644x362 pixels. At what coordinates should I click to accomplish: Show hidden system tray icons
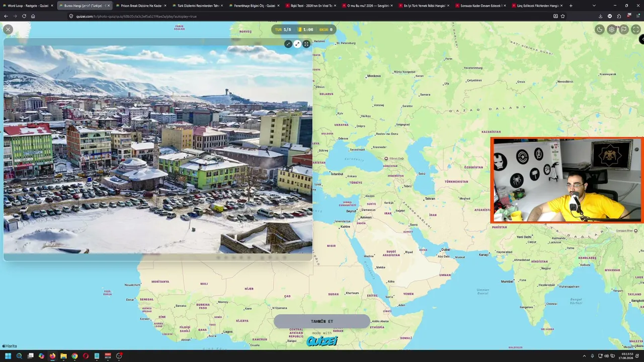[x=584, y=356]
